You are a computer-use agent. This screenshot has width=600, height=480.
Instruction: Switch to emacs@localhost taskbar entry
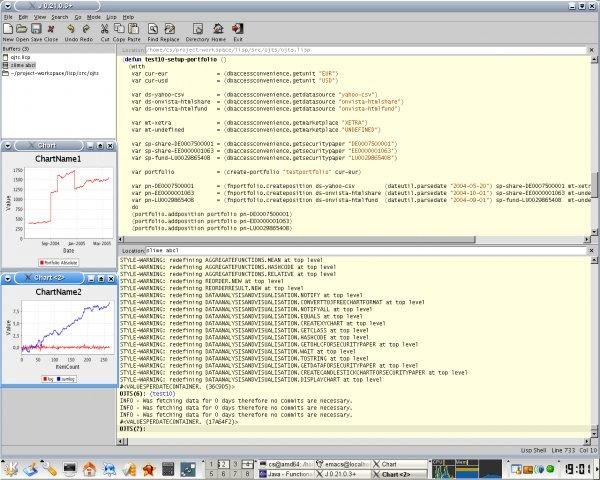click(343, 464)
